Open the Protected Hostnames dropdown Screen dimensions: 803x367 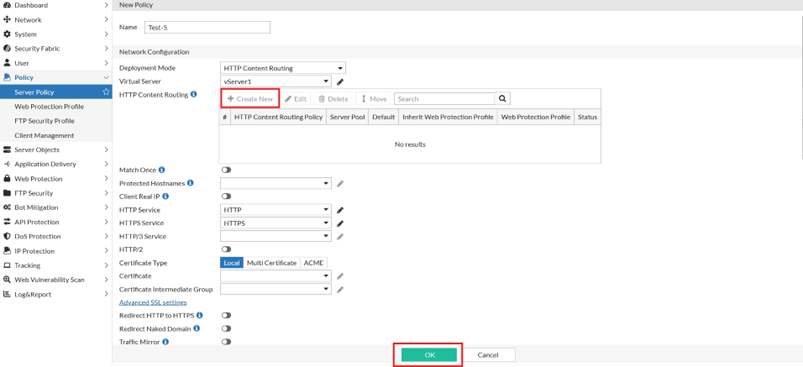pos(276,183)
